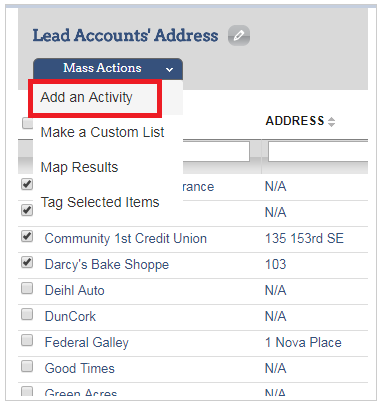Choose Tag Selected Items option
This screenshot has height=405, width=382.
[x=100, y=202]
